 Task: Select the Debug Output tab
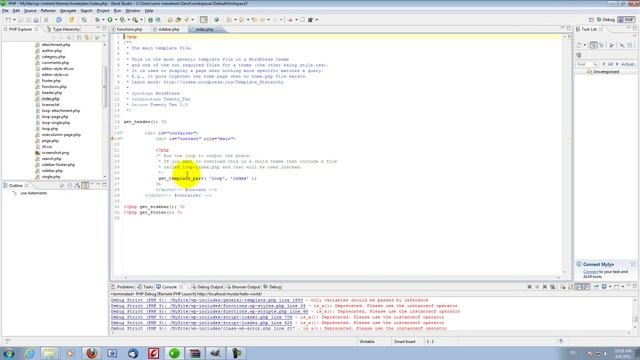click(208, 287)
